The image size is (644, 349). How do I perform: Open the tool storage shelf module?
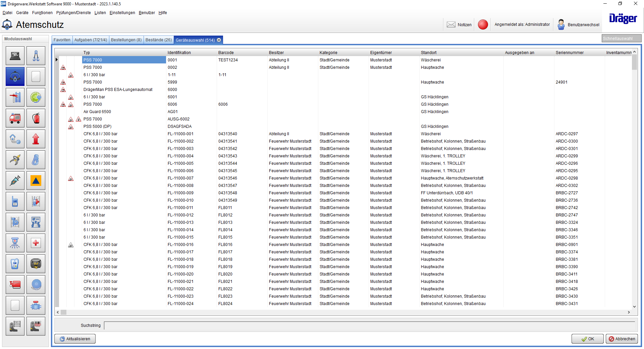15,222
